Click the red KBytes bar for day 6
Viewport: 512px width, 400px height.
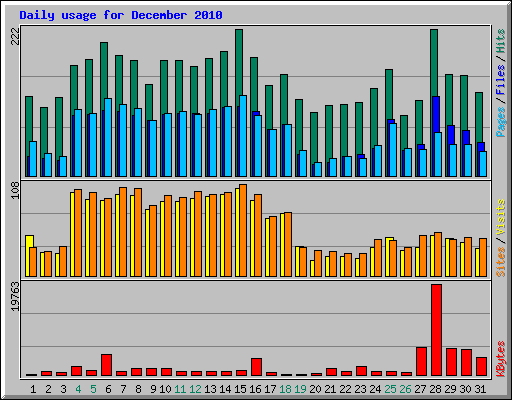(106, 365)
